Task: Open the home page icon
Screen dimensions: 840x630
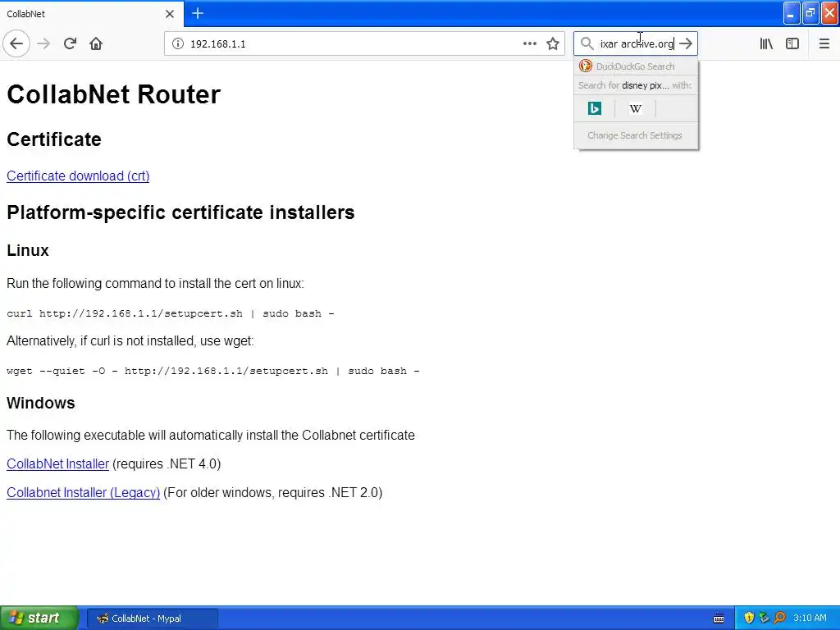Action: [96, 43]
